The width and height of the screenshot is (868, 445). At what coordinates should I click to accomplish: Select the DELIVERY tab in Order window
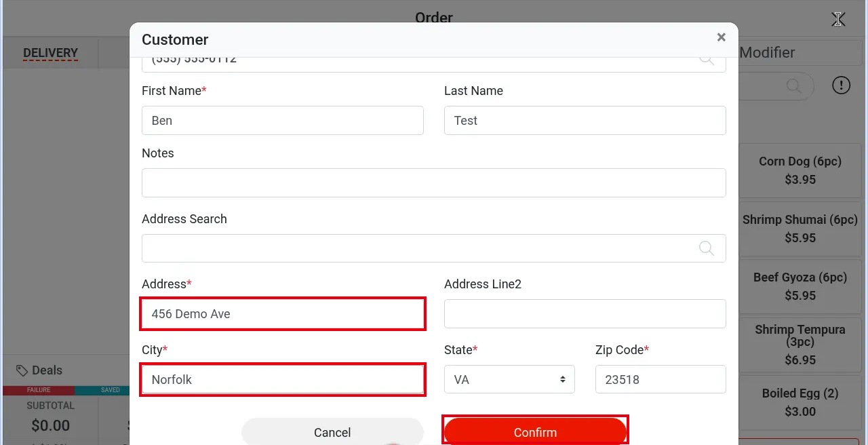51,53
